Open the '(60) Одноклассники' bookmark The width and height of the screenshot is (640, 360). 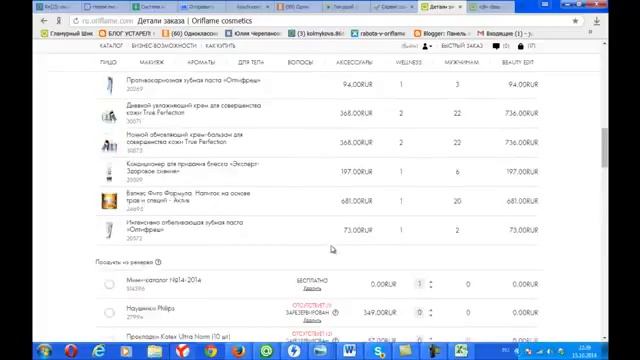190,33
